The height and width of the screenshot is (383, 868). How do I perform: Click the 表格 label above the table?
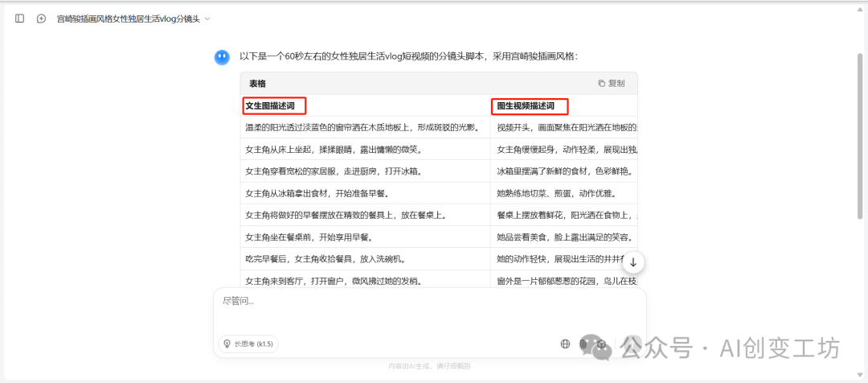coord(257,84)
